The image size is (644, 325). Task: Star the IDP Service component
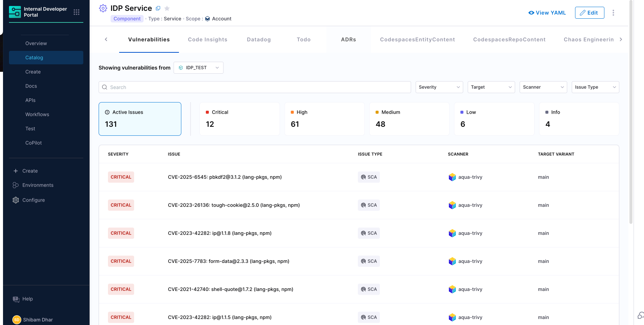[167, 8]
